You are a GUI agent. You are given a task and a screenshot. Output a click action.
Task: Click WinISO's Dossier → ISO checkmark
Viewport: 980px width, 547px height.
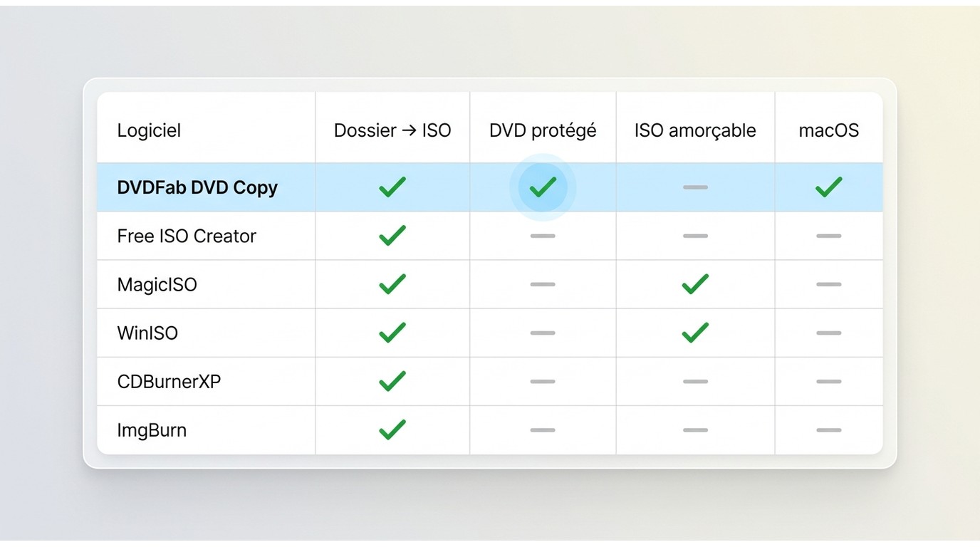392,333
